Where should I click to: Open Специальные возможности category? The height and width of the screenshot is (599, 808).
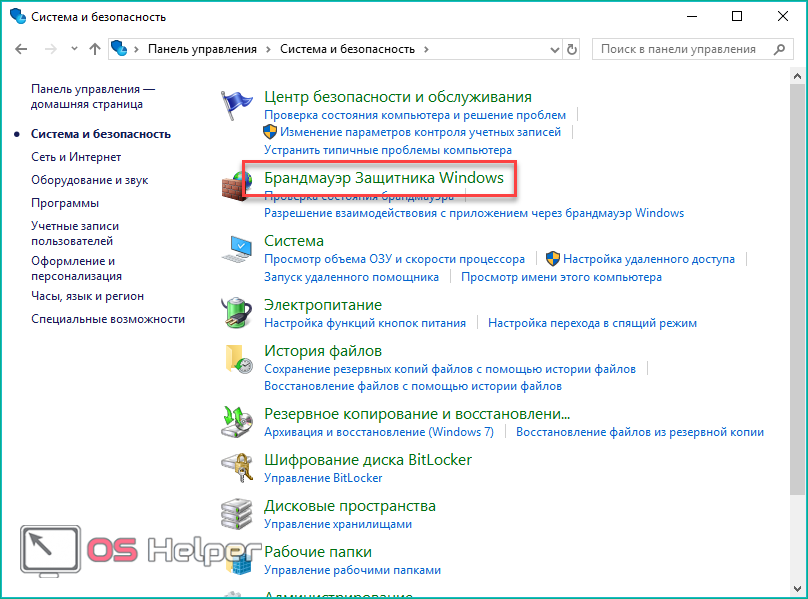[108, 319]
